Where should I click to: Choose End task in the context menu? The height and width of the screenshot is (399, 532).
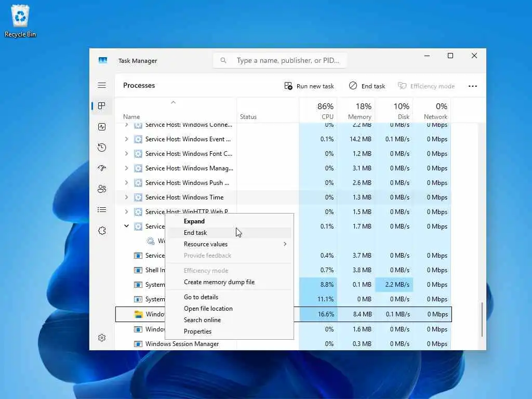pyautogui.click(x=229, y=233)
